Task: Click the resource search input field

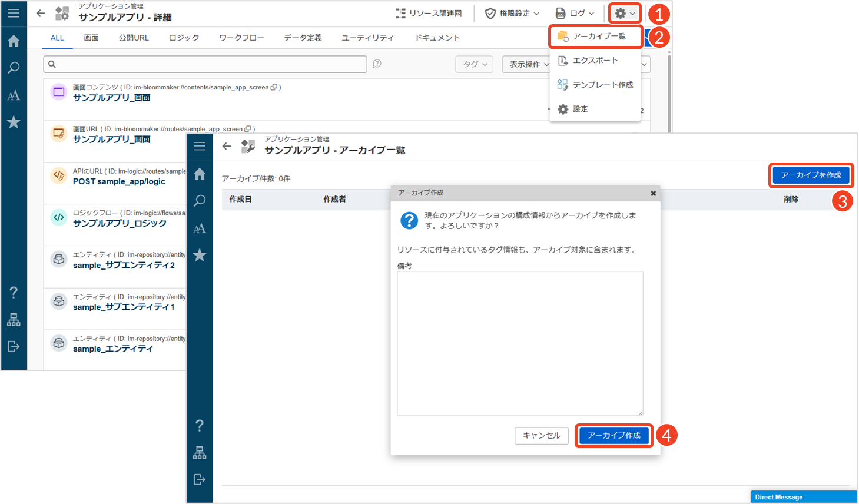Action: [x=206, y=64]
